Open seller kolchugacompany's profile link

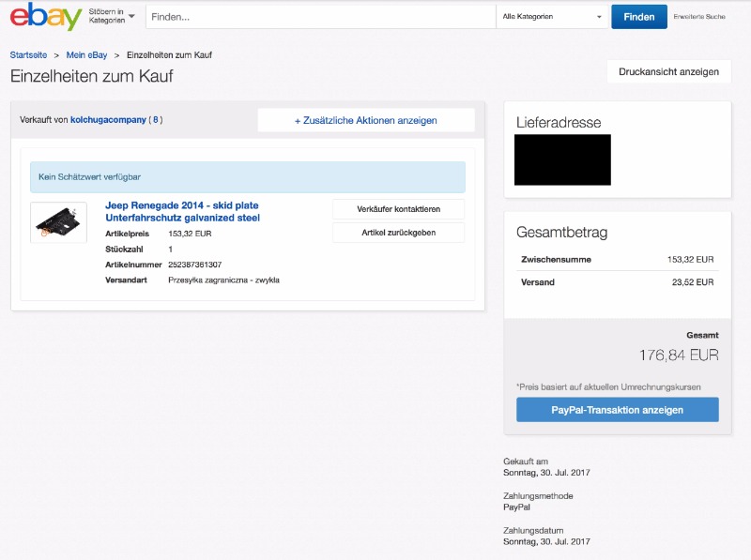108,120
